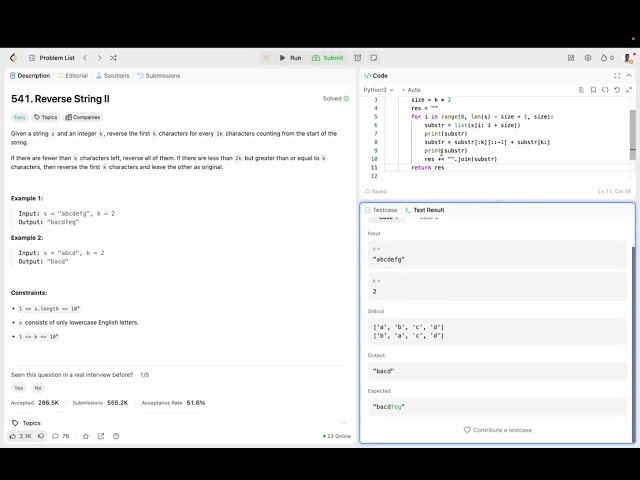Expand the code editor to fullscreen
The width and height of the screenshot is (640, 480).
(x=629, y=90)
